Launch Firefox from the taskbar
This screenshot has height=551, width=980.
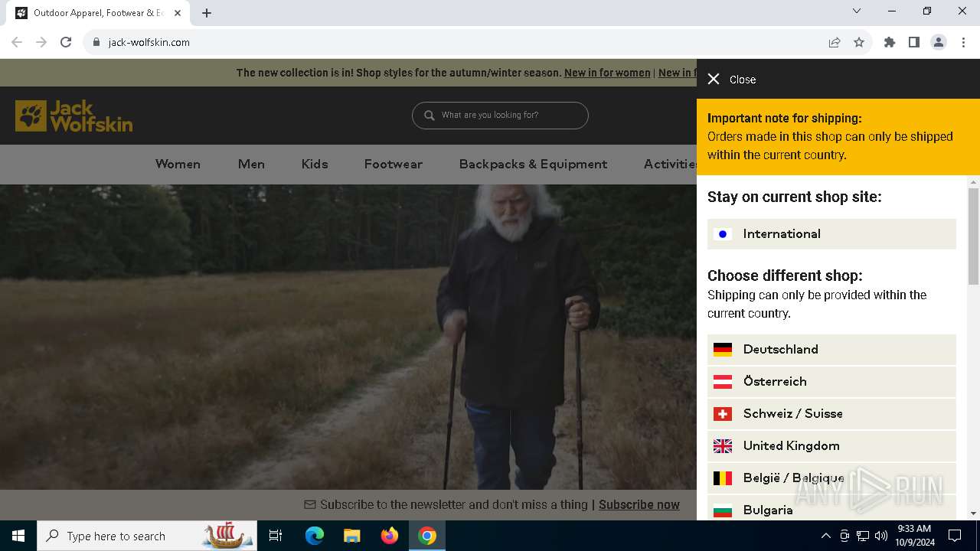pyautogui.click(x=390, y=536)
